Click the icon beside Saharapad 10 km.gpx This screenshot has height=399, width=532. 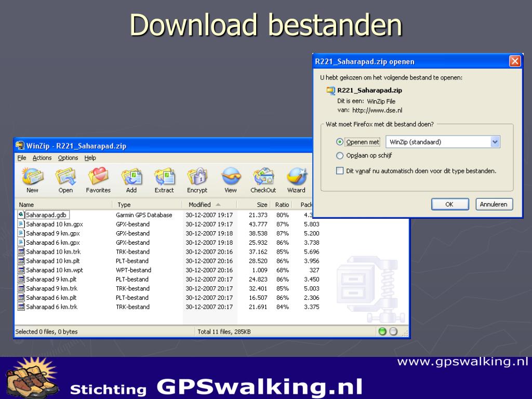point(21,224)
